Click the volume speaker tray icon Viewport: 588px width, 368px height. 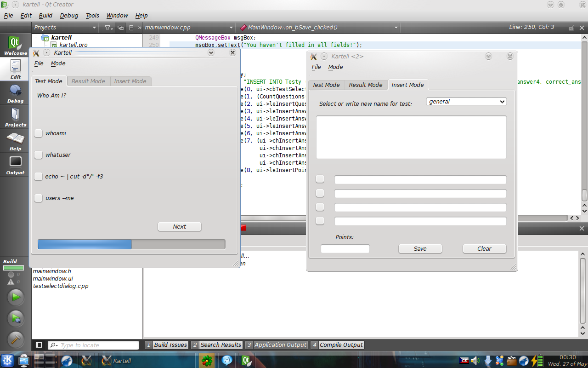(475, 361)
